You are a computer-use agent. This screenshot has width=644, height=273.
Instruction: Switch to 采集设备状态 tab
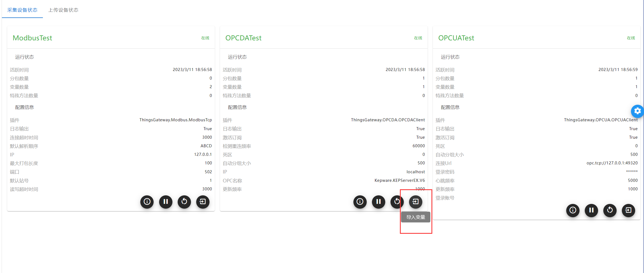(x=22, y=10)
